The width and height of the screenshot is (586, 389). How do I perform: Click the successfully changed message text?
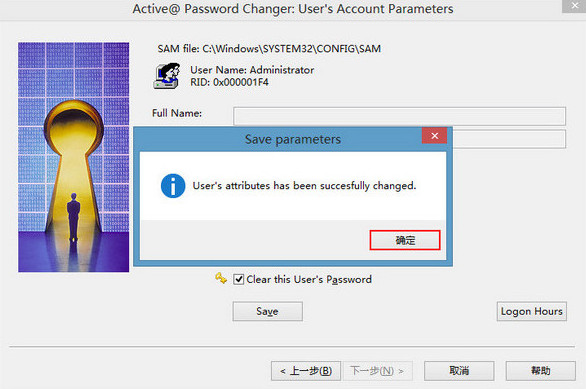coord(304,185)
